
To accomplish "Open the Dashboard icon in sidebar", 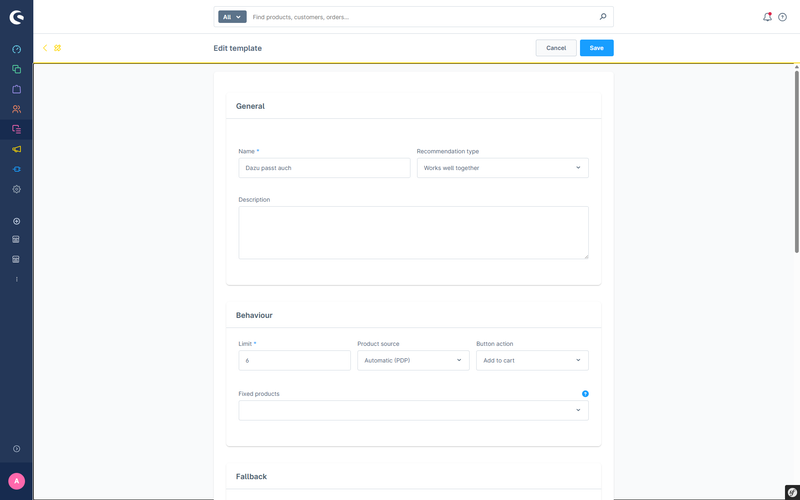I will point(16,49).
